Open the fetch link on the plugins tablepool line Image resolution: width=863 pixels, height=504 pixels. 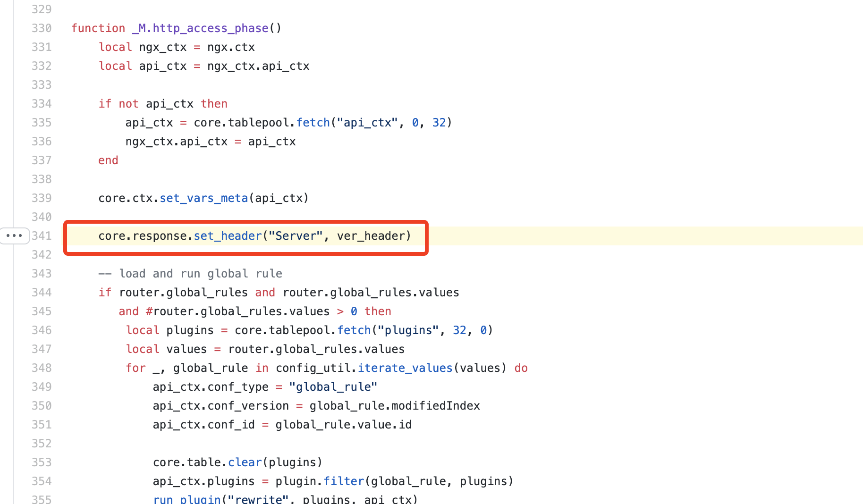click(354, 330)
